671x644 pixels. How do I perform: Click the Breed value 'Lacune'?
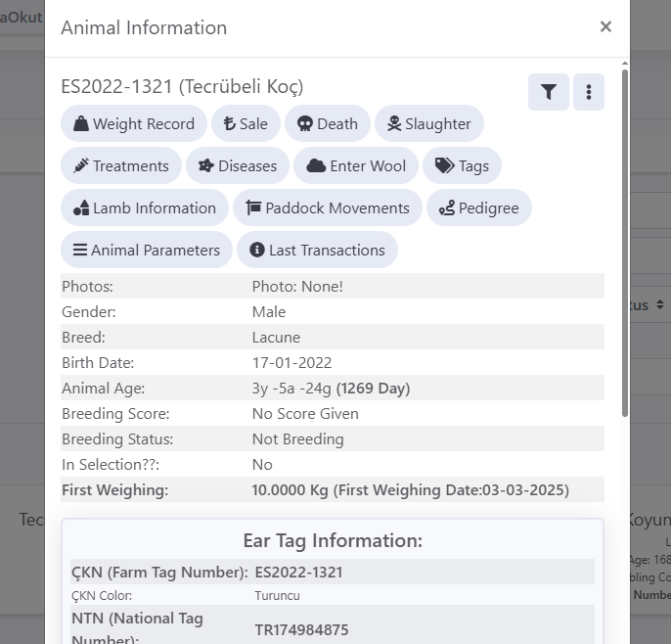276,338
